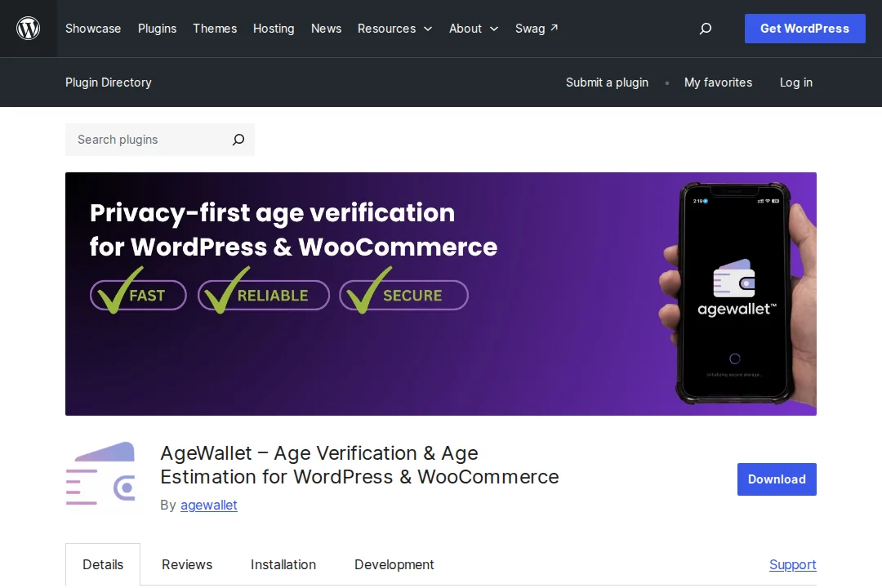Screen dimensions: 882x588
Task: Click the WordPress logo icon
Action: (x=28, y=28)
